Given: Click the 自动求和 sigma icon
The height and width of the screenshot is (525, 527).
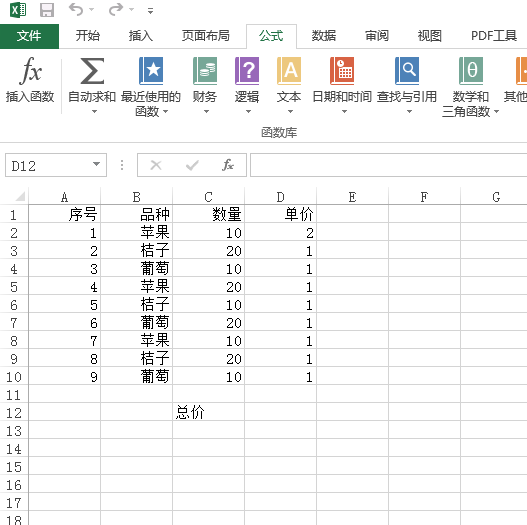Looking at the screenshot, I should (x=92, y=71).
